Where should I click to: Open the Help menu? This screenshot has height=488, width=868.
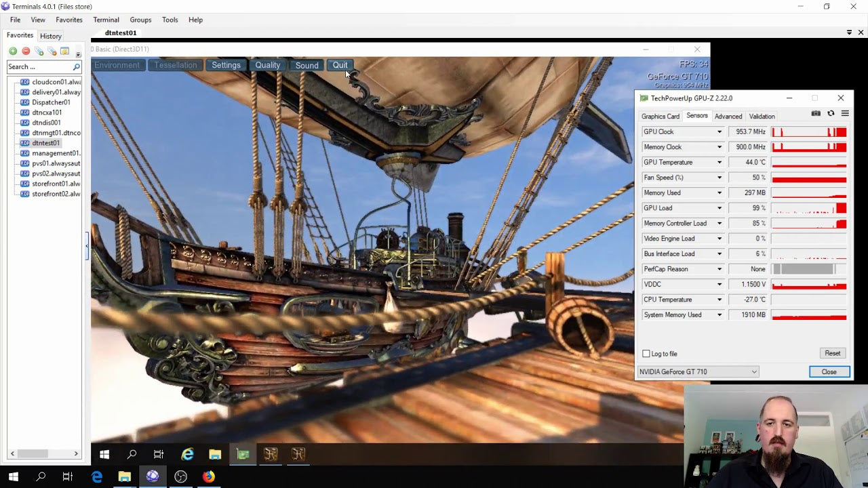195,20
